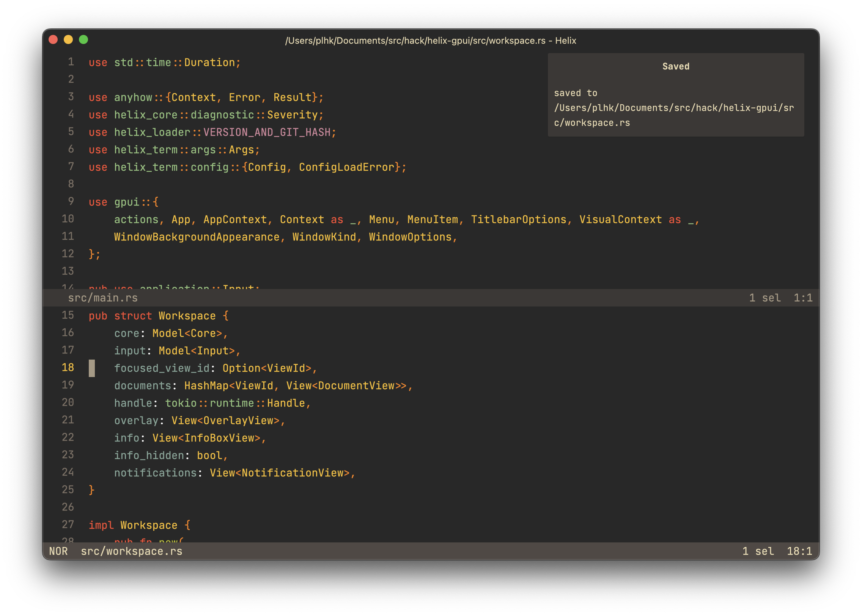
Task: Click the 1:1 cursor position in main.rs status
Action: [x=803, y=298]
